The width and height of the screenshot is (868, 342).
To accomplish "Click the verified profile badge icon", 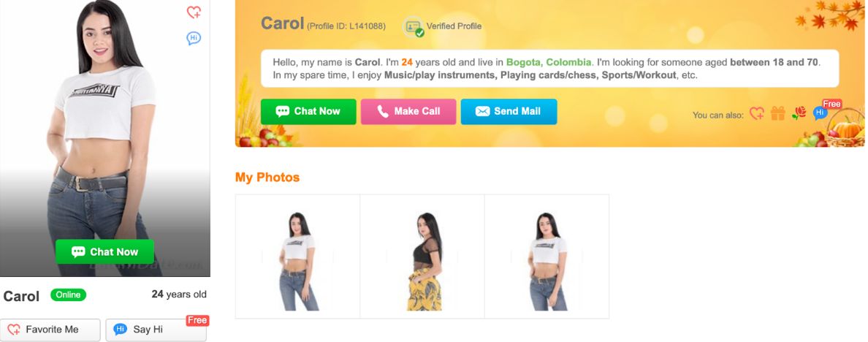I will pyautogui.click(x=413, y=26).
